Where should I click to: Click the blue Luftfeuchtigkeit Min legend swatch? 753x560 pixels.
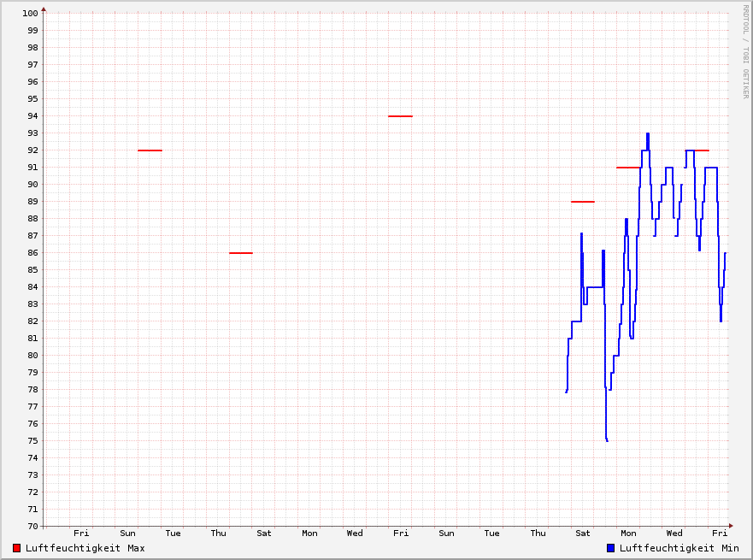click(x=611, y=548)
